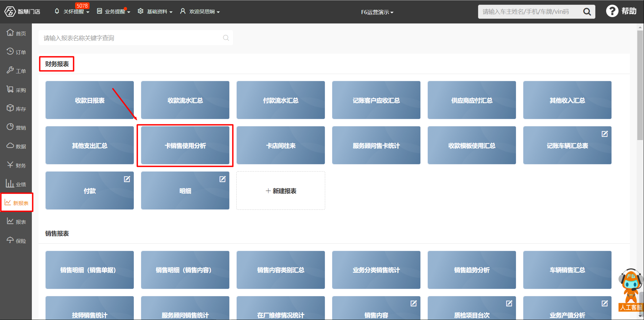
Task: Open the 收款模板使用汇总 report
Action: pos(472,145)
